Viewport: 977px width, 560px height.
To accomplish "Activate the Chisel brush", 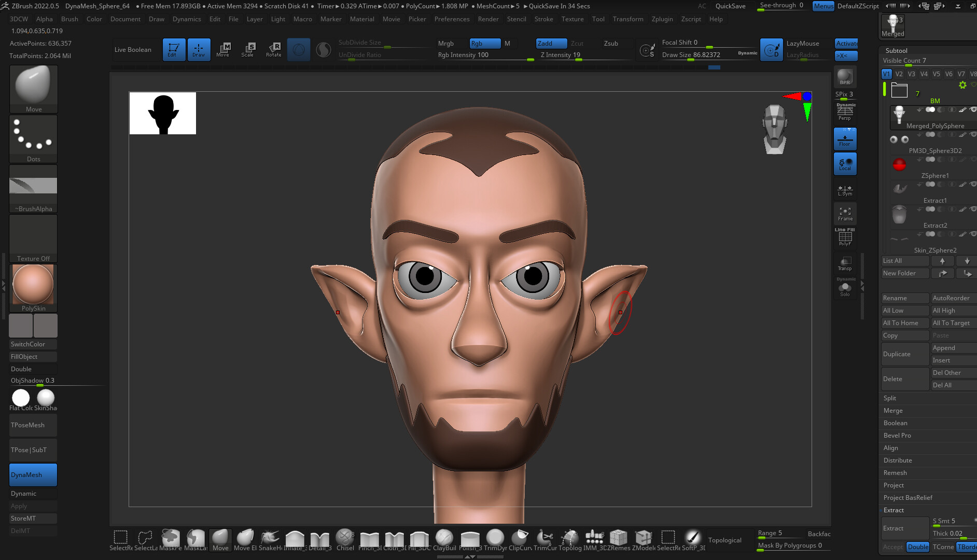I will tap(345, 538).
